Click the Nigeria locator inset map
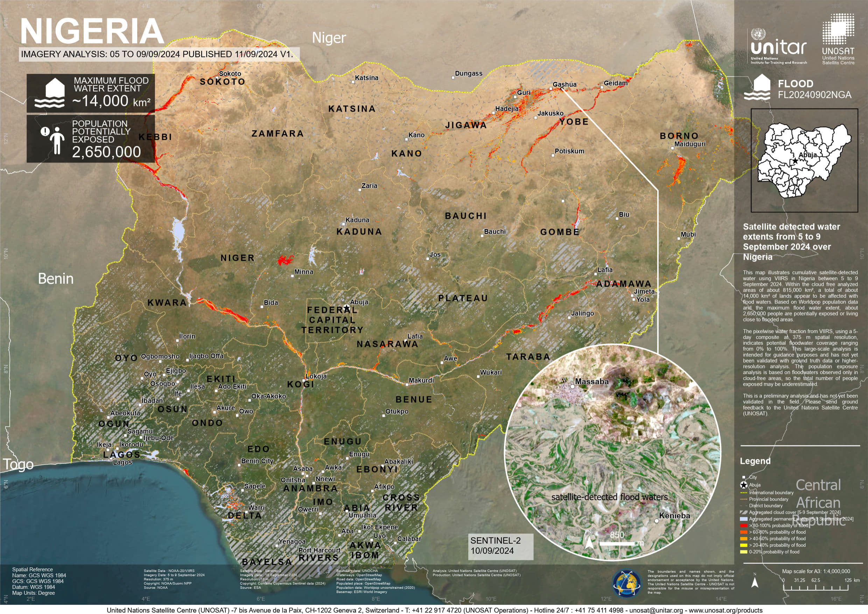 804,160
